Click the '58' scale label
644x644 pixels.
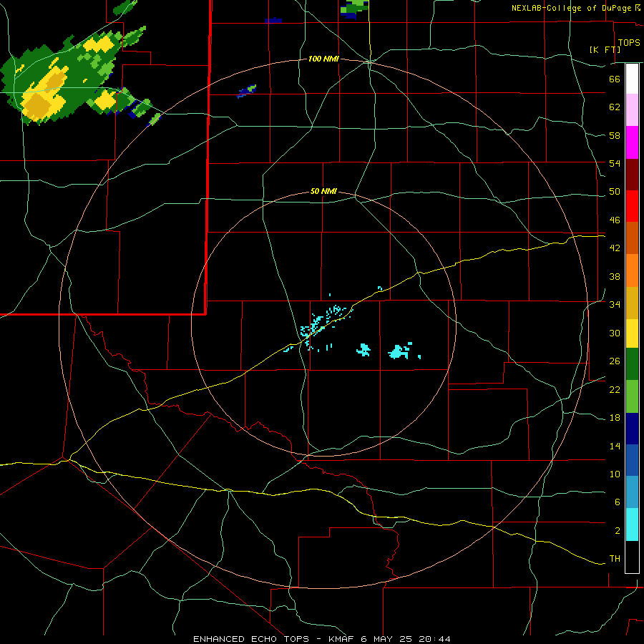click(x=615, y=135)
